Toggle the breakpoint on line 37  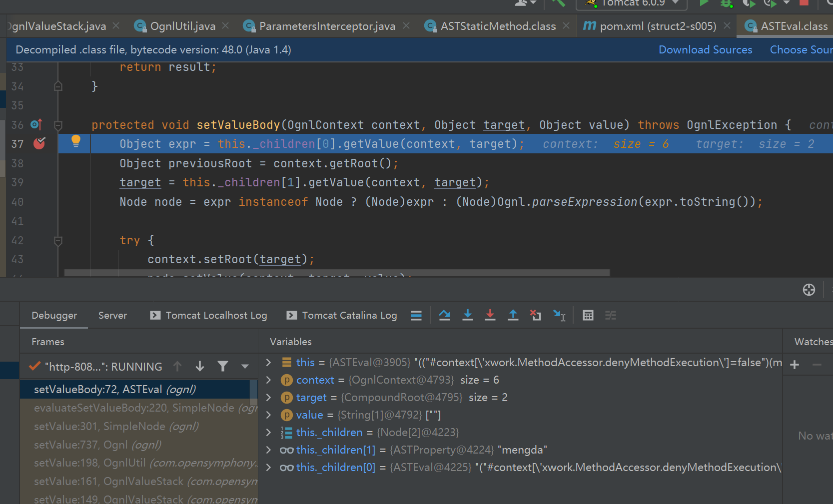pyautogui.click(x=39, y=144)
